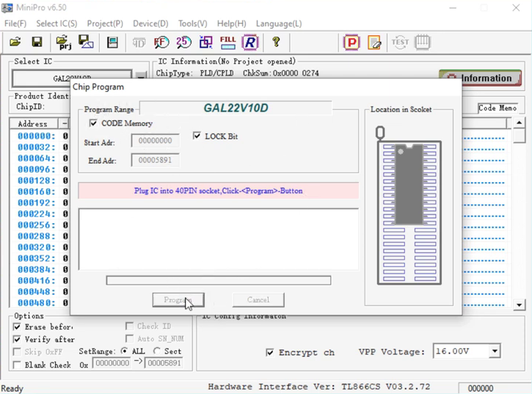Viewport: 532px width, 394px height.
Task: Click the scrollbar down arrow at right
Action: pos(520,304)
